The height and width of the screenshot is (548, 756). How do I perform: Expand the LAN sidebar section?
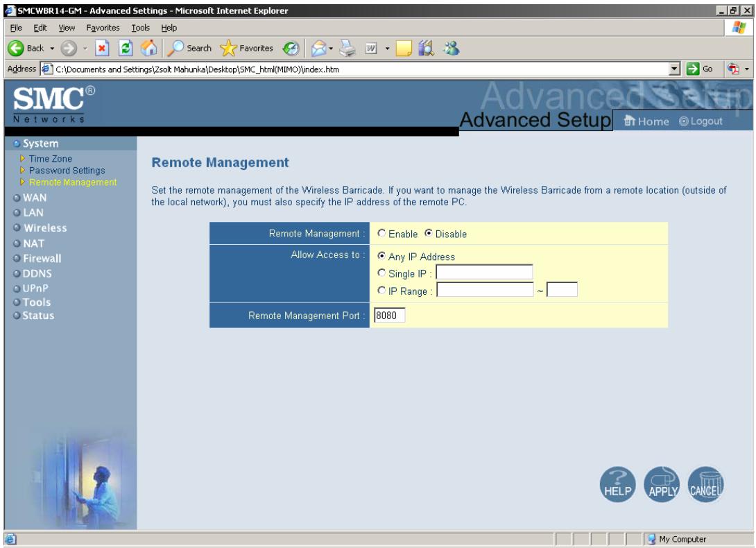click(x=33, y=213)
